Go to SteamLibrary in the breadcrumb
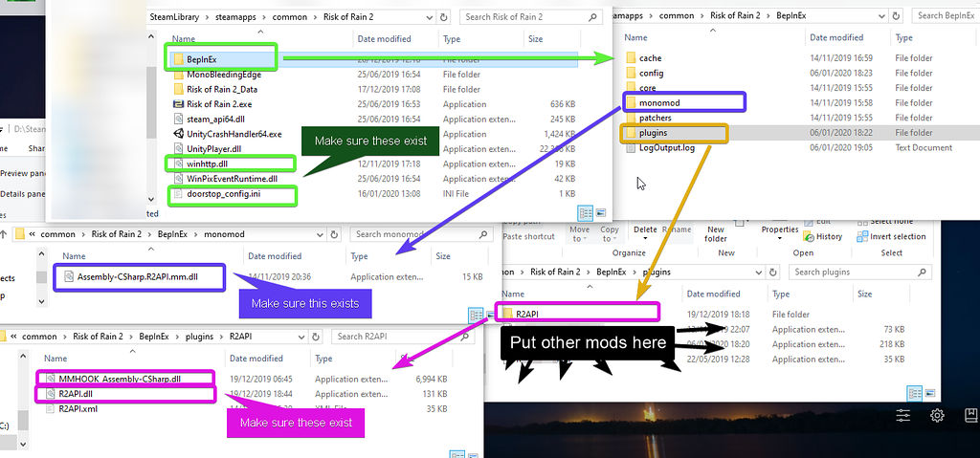The height and width of the screenshot is (458, 980). 172,17
